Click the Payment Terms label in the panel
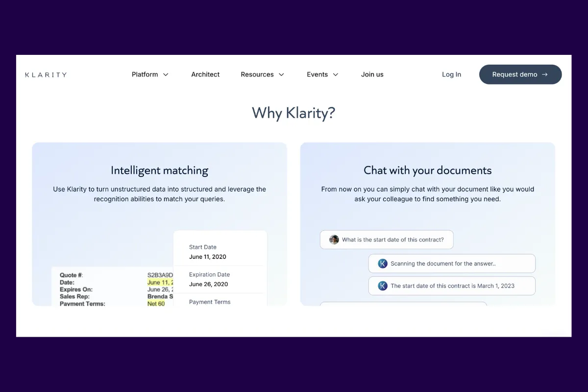588x392 pixels. [210, 302]
